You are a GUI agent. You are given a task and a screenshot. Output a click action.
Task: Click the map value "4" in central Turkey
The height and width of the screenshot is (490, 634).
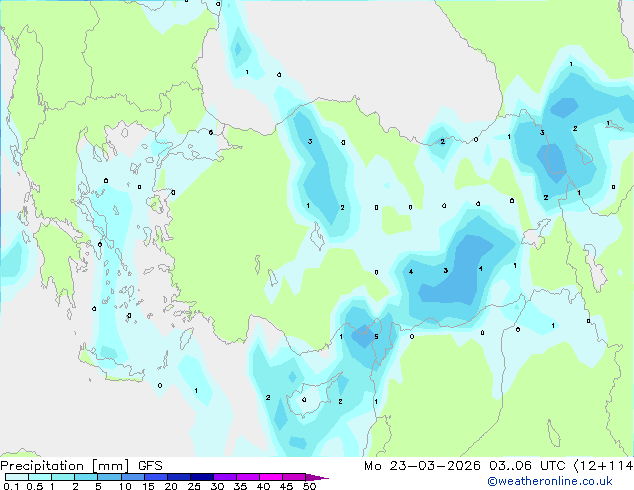(x=411, y=272)
